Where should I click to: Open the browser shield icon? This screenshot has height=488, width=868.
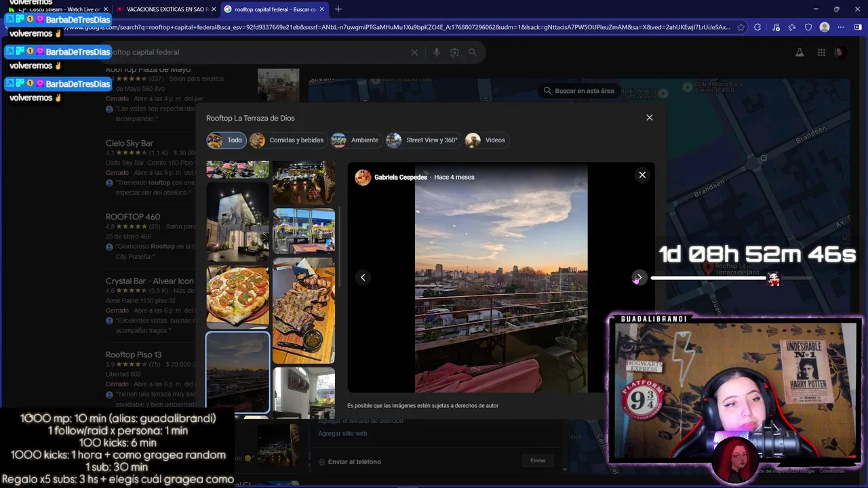coord(808,27)
